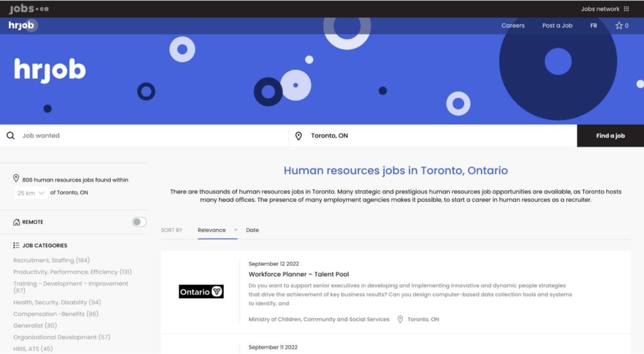Click the location pin in search bar
Viewport: 644px width, 354px height.
(299, 136)
